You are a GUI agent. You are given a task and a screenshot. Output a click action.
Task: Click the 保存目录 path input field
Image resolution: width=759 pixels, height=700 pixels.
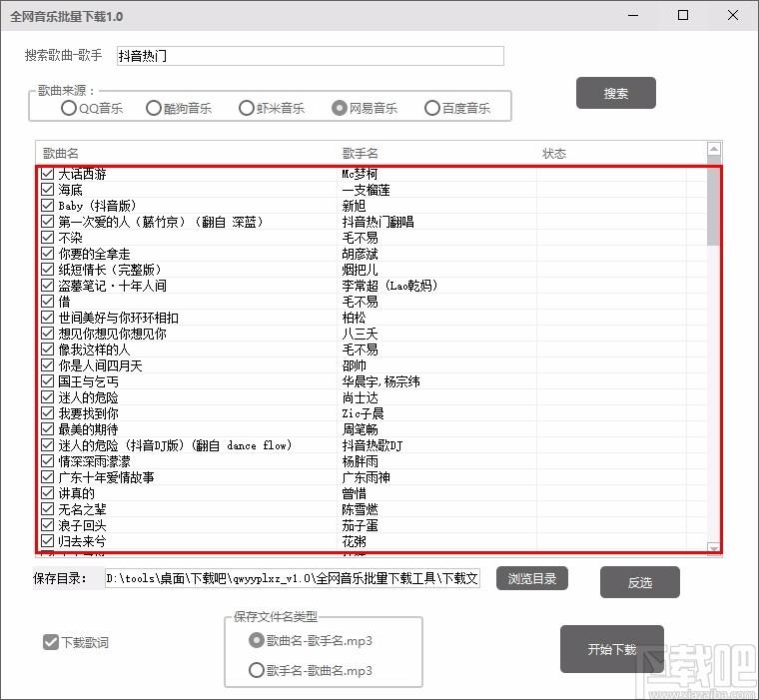coord(293,578)
